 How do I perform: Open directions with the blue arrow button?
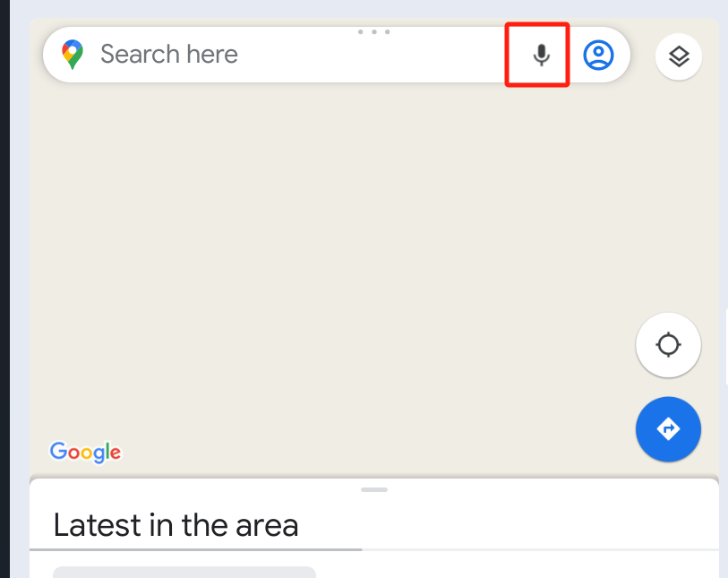tap(668, 429)
